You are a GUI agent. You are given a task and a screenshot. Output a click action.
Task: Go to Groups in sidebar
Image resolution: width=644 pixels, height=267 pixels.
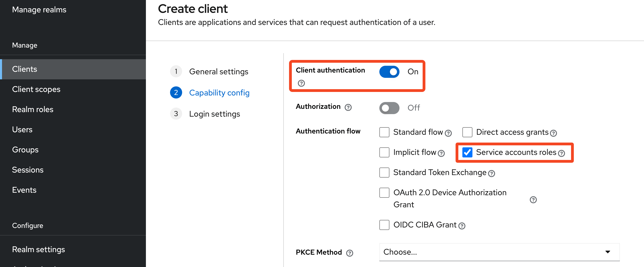pos(73,150)
